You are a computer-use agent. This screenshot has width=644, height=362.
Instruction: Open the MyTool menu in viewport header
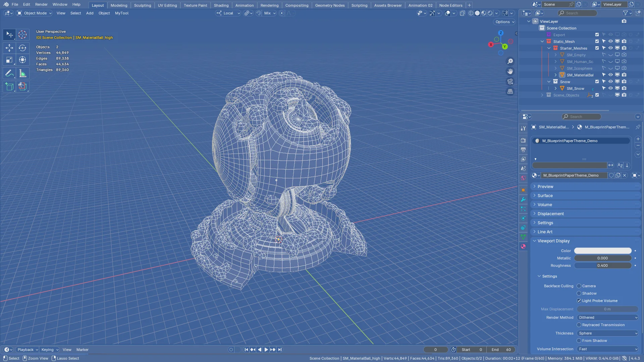122,13
